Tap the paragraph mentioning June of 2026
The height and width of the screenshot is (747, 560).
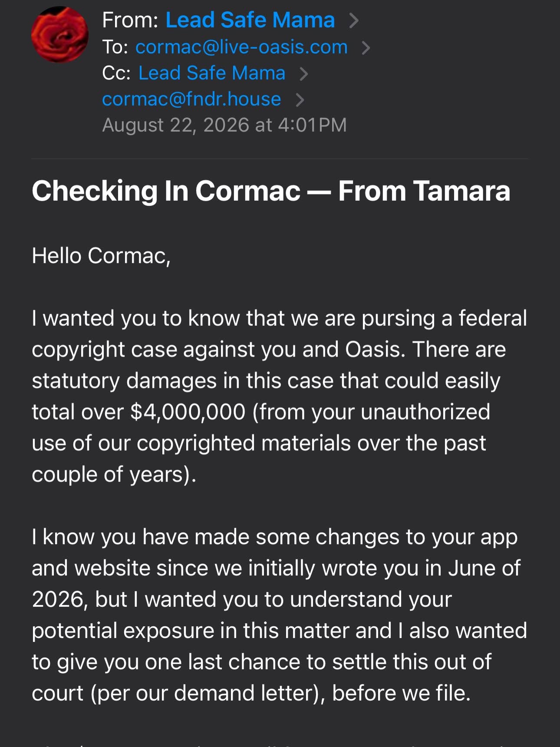point(280,615)
